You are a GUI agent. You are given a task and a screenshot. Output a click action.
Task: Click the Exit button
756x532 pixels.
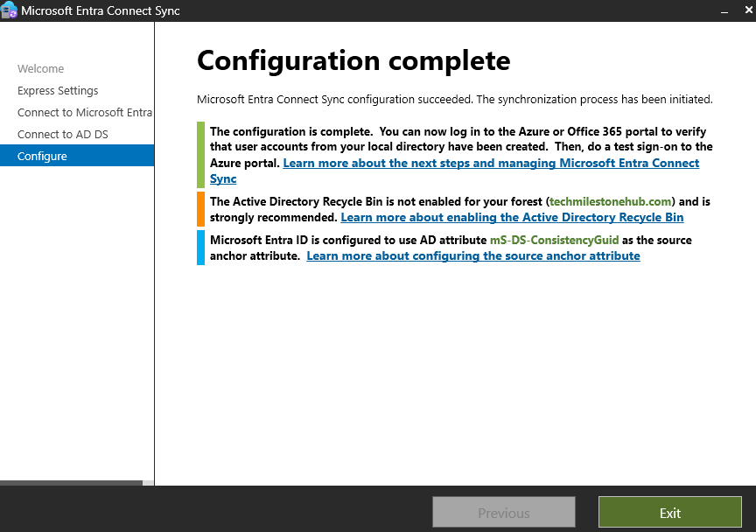(x=669, y=512)
